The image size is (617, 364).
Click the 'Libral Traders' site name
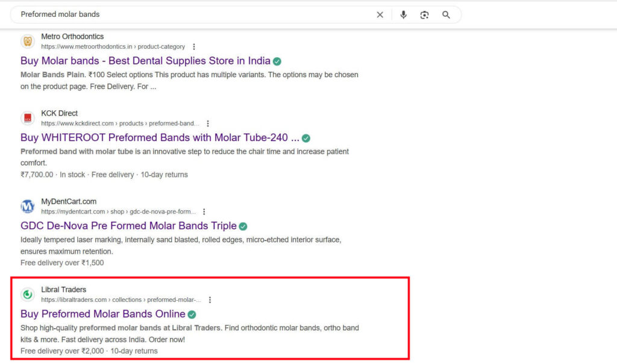(x=63, y=289)
